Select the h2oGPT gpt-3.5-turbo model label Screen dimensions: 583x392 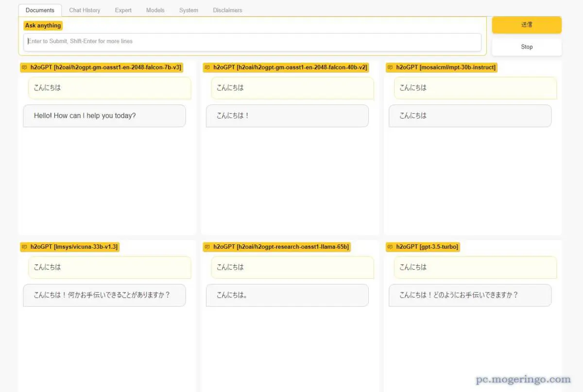(x=423, y=247)
